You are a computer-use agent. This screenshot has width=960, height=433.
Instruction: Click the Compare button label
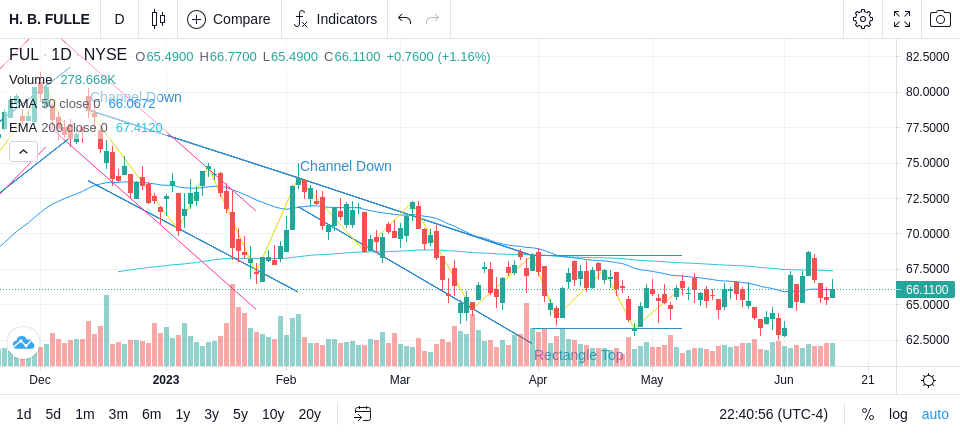point(241,19)
